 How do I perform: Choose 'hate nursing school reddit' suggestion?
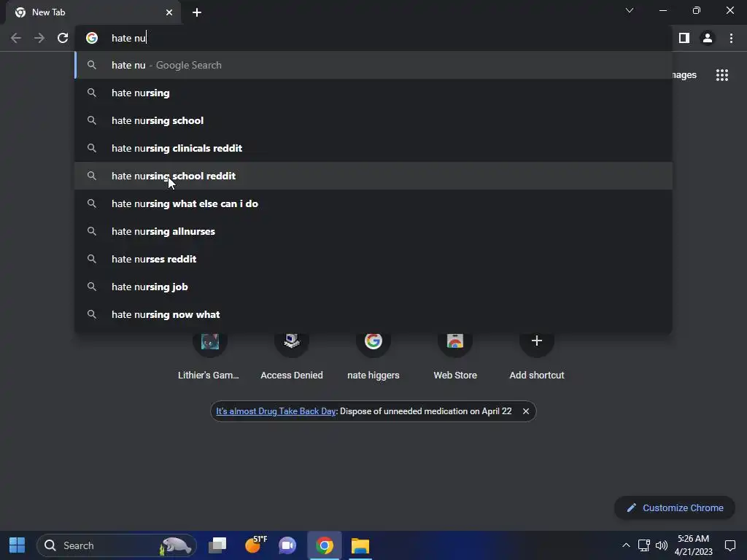[373, 176]
